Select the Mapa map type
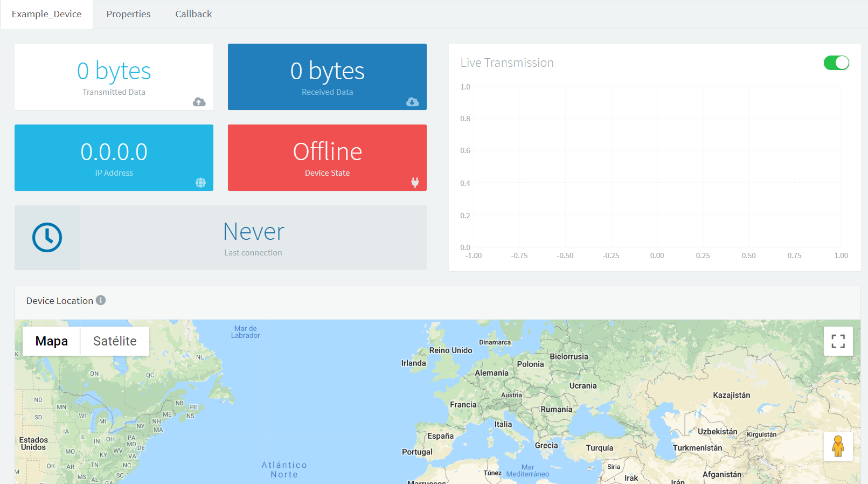868x484 pixels. 52,341
